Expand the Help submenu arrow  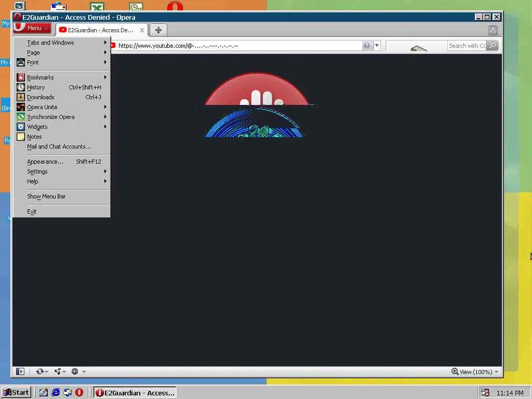105,181
